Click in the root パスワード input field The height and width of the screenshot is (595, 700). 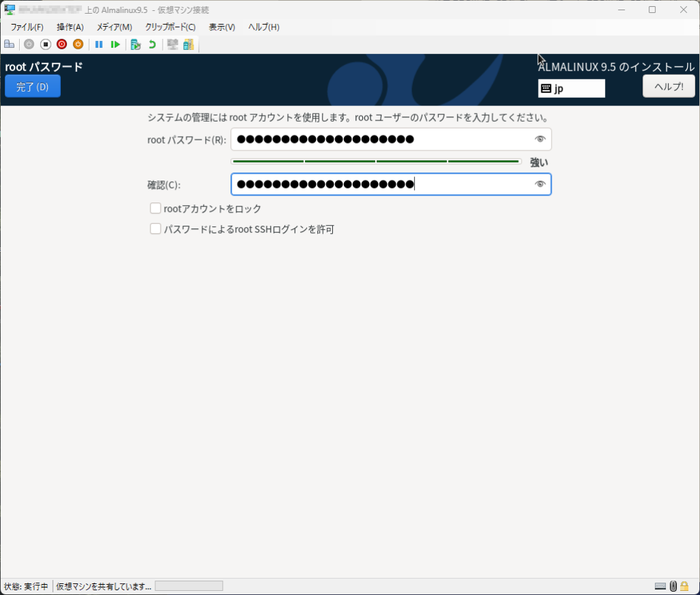pyautogui.click(x=383, y=140)
